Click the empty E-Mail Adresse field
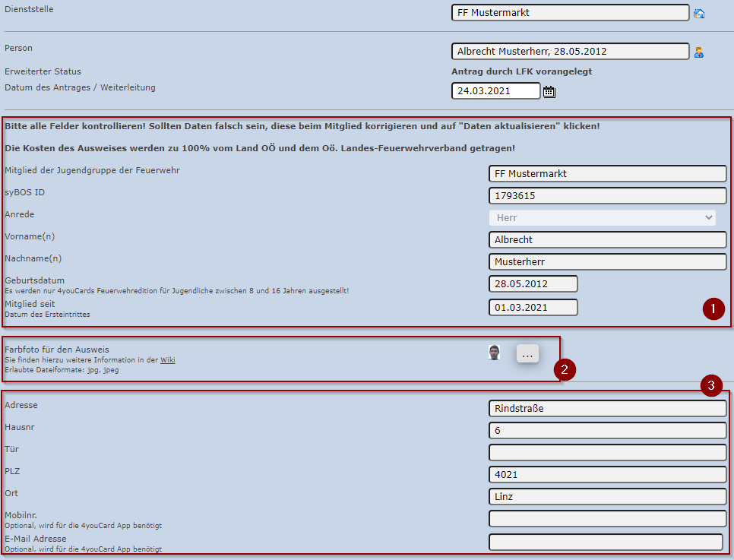Image resolution: width=734 pixels, height=560 pixels. (606, 542)
